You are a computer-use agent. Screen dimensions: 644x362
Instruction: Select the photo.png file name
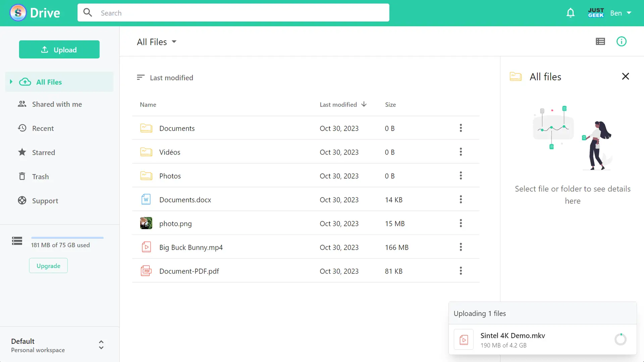click(175, 224)
